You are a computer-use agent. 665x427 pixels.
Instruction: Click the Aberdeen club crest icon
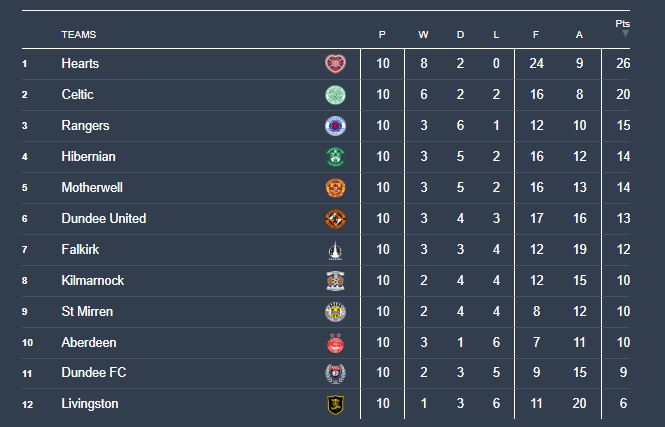[x=335, y=343]
